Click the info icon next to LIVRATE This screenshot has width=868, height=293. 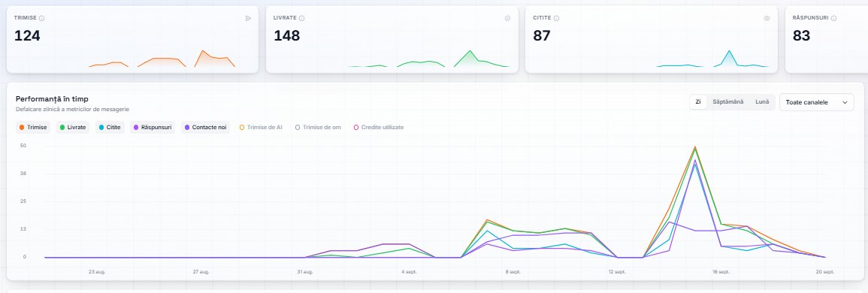click(301, 18)
